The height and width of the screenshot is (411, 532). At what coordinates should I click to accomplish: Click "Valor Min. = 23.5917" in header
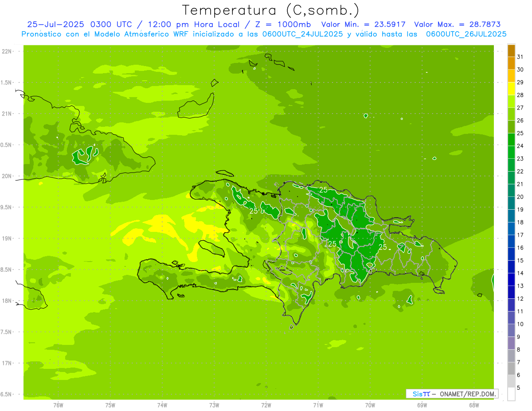coord(364,24)
